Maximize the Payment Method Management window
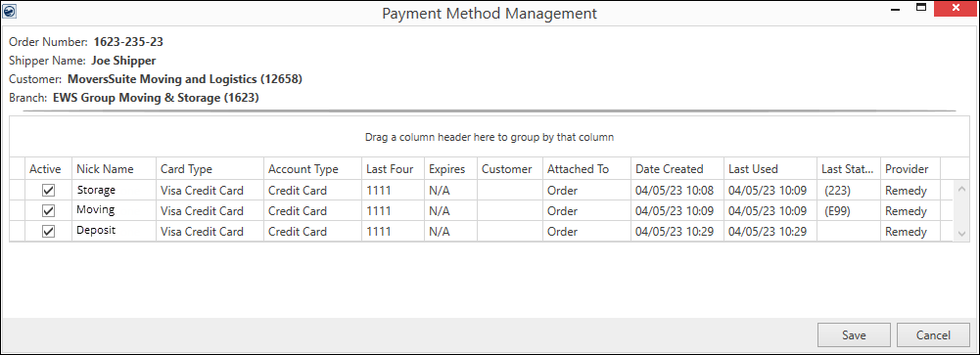The height and width of the screenshot is (355, 980). (920, 7)
